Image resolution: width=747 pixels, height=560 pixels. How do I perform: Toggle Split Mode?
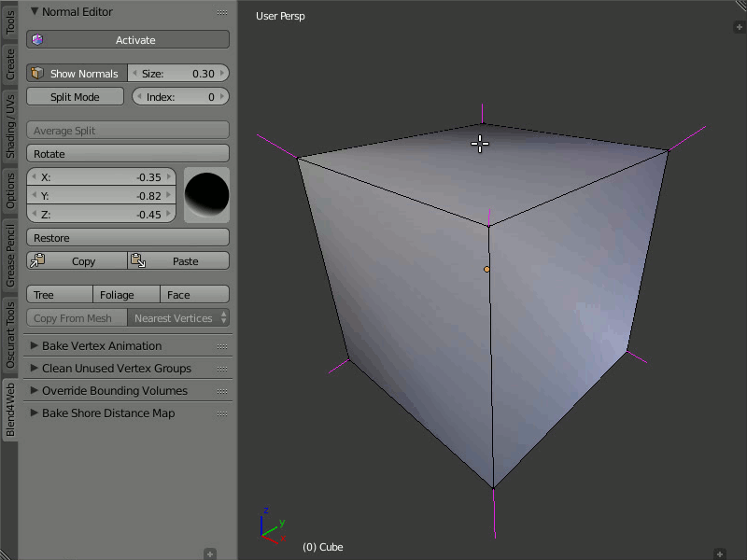click(x=75, y=97)
